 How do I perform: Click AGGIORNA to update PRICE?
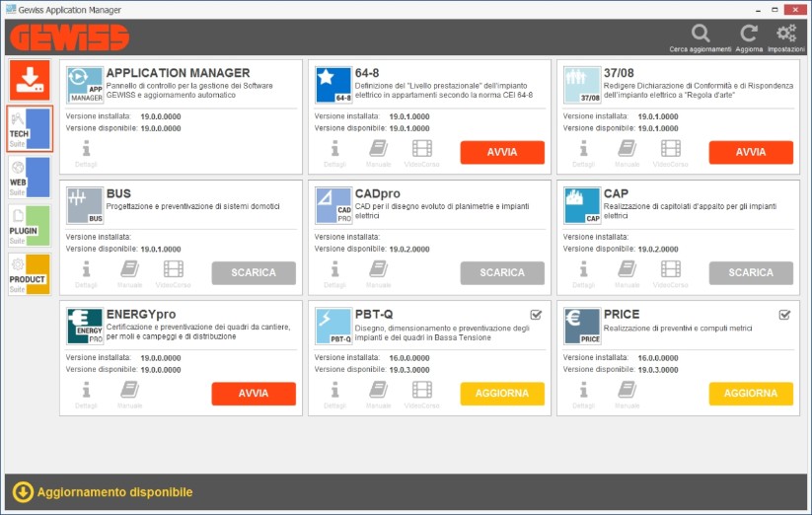[751, 394]
